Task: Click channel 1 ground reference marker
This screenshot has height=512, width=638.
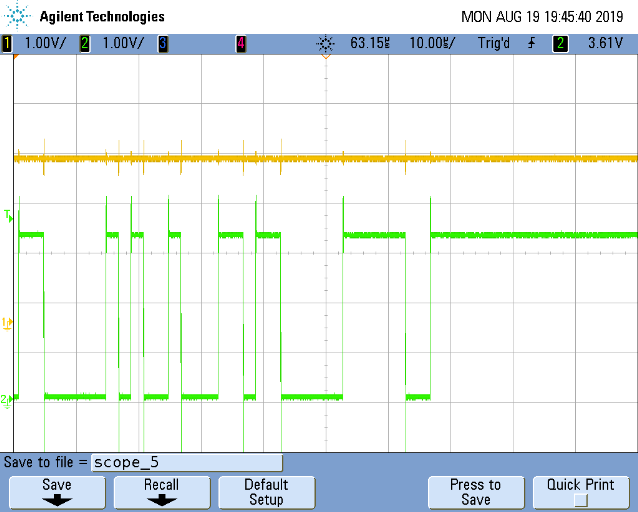Action: point(7,324)
